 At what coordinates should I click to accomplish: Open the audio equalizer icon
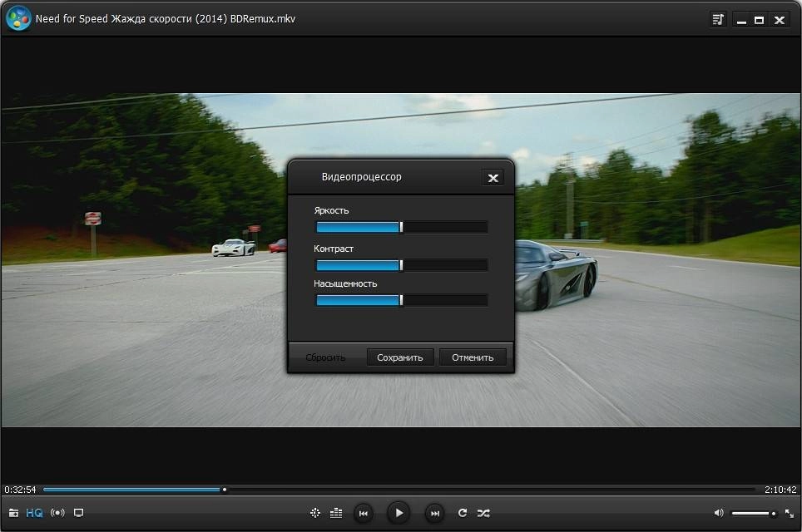336,513
